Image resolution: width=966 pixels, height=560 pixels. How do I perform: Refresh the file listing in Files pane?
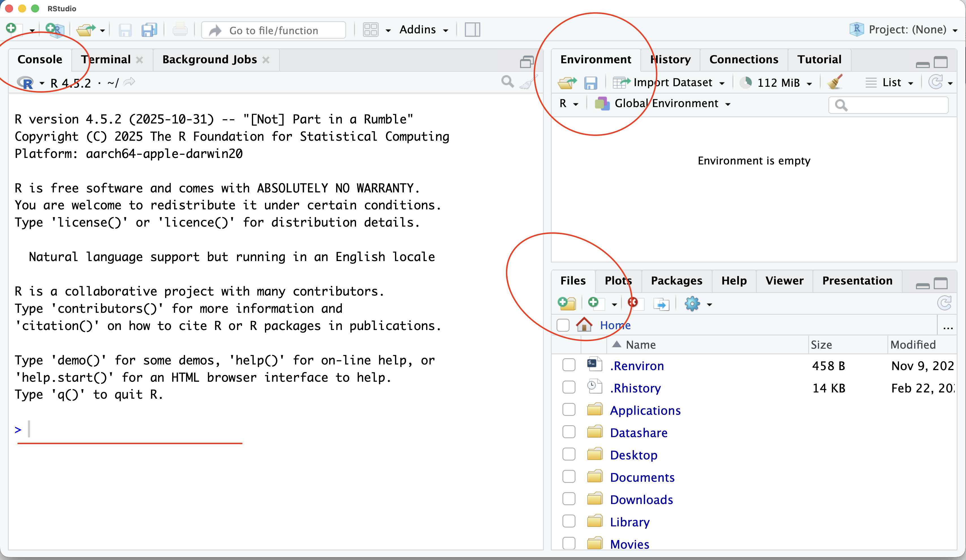pos(945,303)
